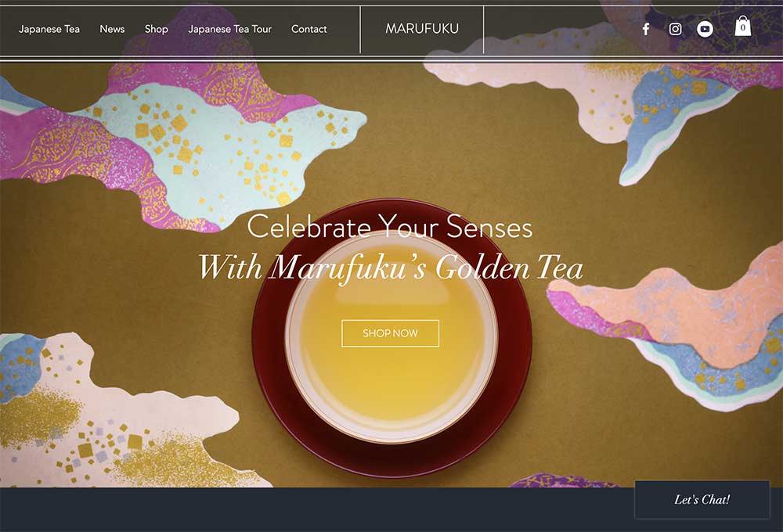Open the Let's Chat widget
Viewport: 783px width, 532px height.
(x=702, y=500)
